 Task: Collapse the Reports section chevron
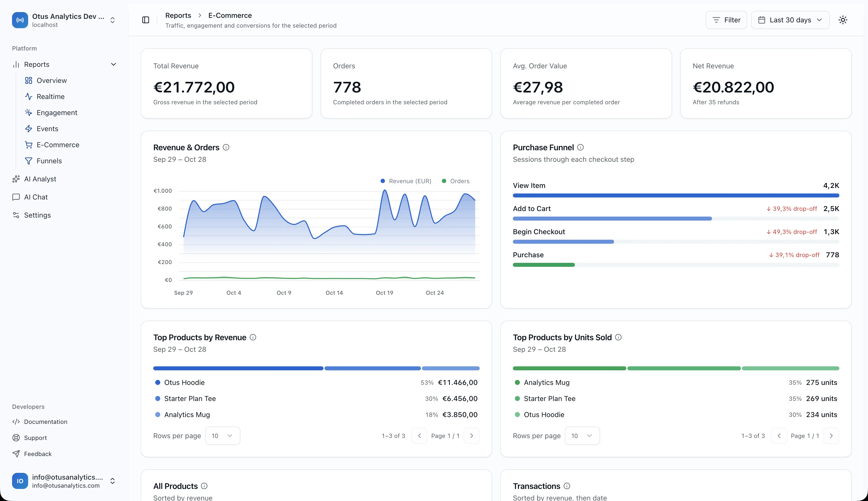click(114, 64)
